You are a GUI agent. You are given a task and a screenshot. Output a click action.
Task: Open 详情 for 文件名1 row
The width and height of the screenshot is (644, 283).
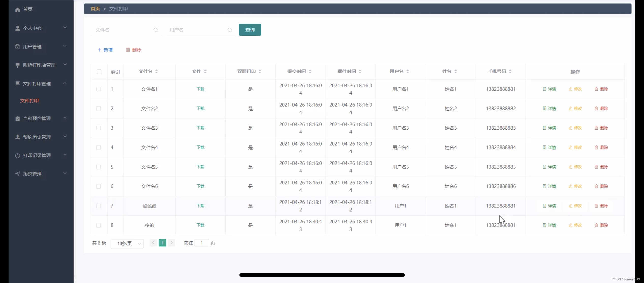549,89
